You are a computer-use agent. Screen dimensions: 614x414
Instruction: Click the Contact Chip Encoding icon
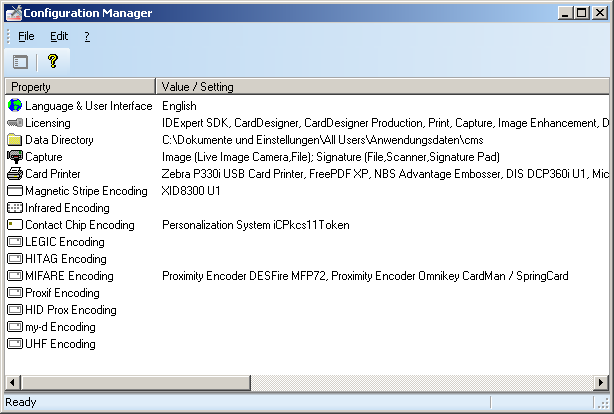coord(14,225)
